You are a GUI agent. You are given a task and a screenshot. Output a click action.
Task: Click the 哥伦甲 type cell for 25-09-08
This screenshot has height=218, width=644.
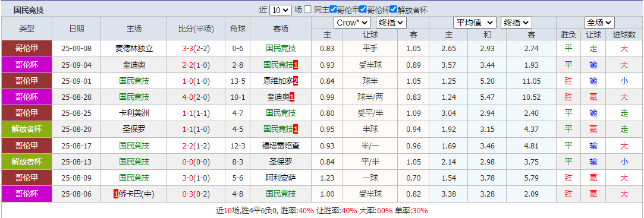[27, 49]
